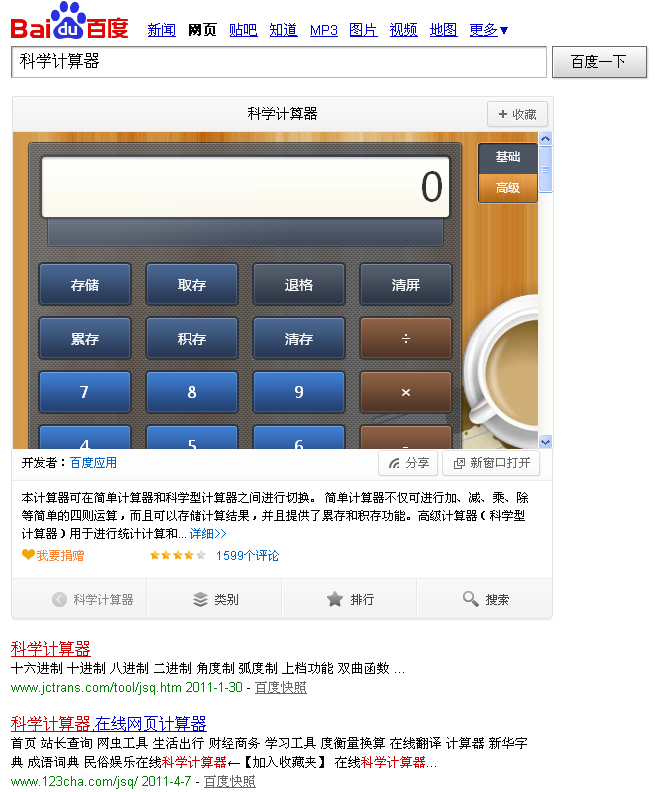This screenshot has width=655, height=792.
Task: Open the 新闻 news link
Action: click(162, 30)
